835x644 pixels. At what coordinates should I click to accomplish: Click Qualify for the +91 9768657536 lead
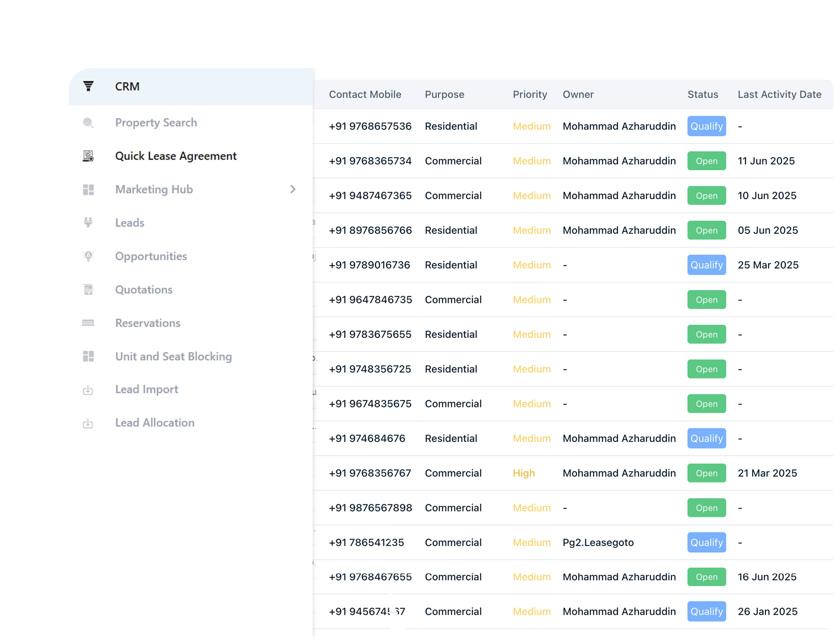point(706,126)
